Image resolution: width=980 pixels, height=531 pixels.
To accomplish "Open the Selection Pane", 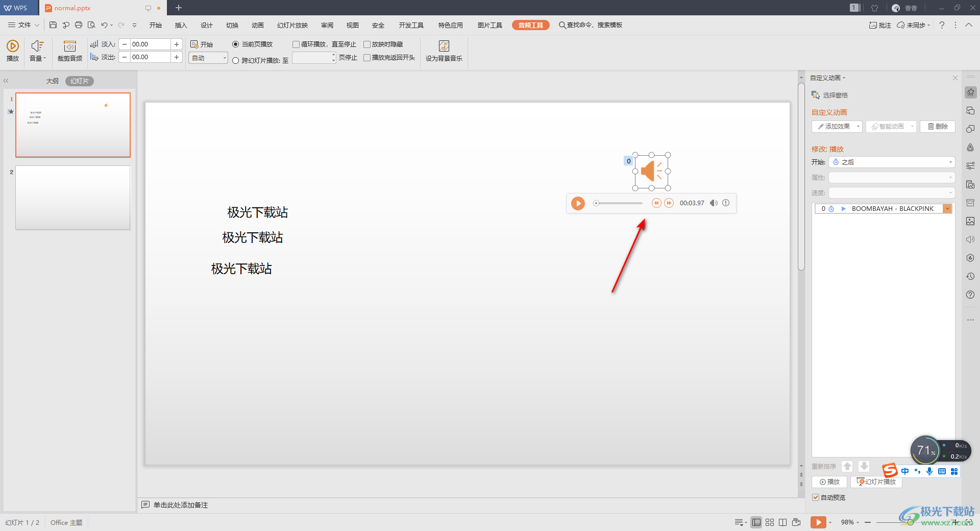I will [830, 95].
